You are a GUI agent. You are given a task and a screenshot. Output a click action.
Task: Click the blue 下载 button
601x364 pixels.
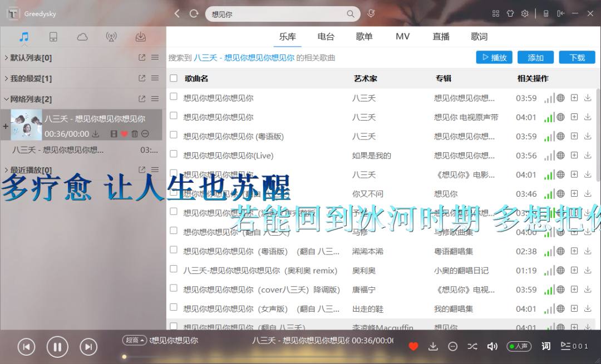(x=577, y=57)
